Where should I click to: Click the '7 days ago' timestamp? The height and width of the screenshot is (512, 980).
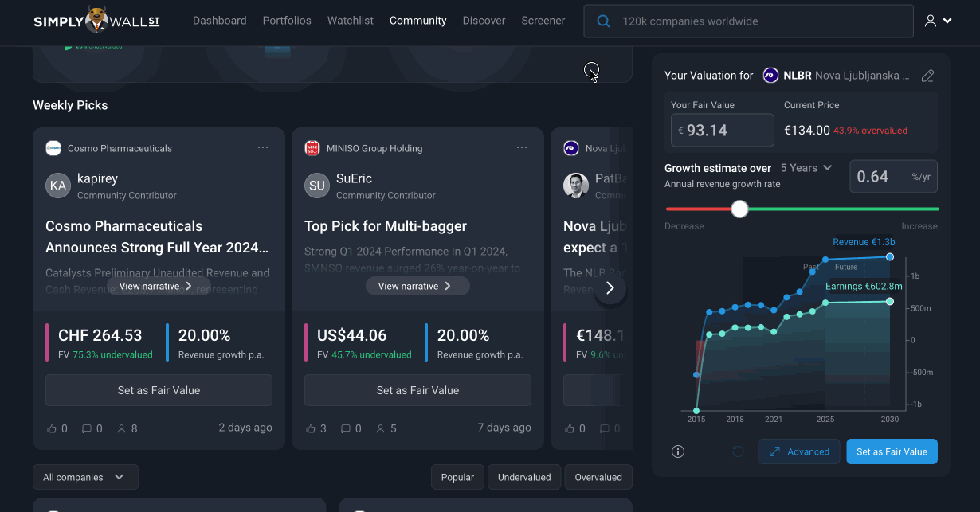[504, 428]
